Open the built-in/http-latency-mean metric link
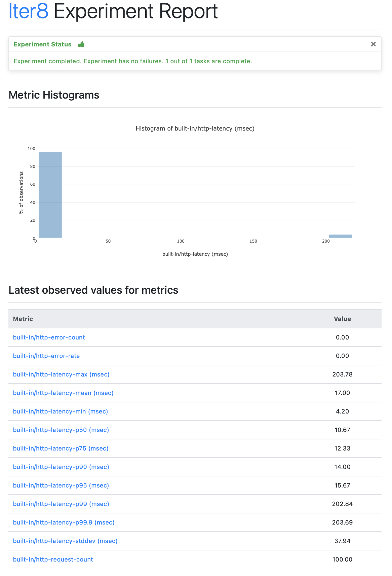This screenshot has height=576, width=392. pos(63,393)
